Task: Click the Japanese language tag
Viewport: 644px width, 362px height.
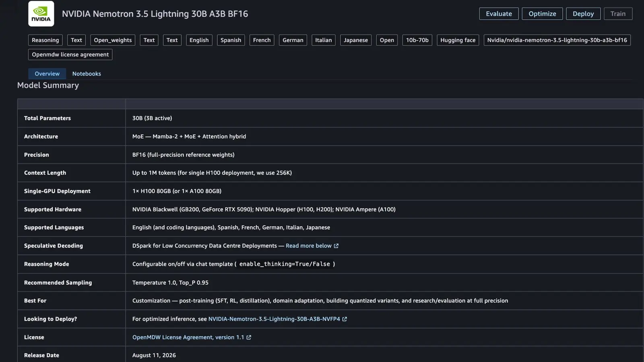Action: [x=356, y=40]
